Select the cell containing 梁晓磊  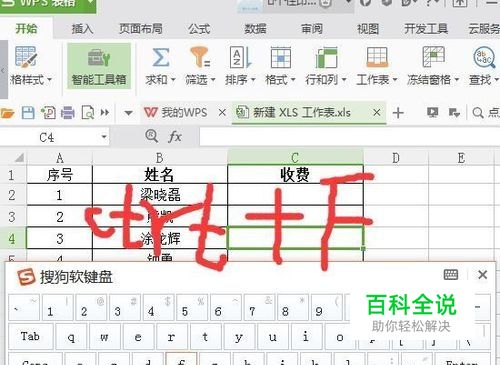pos(160,195)
